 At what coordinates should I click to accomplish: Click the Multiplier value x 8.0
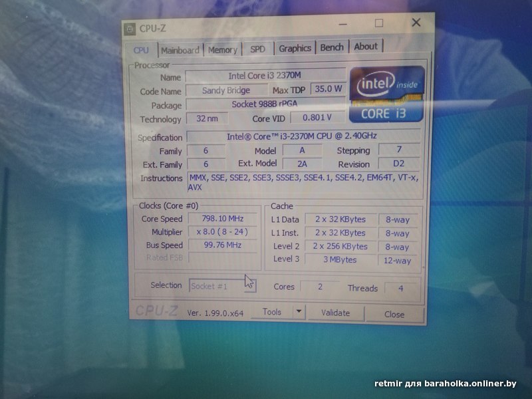coord(223,231)
